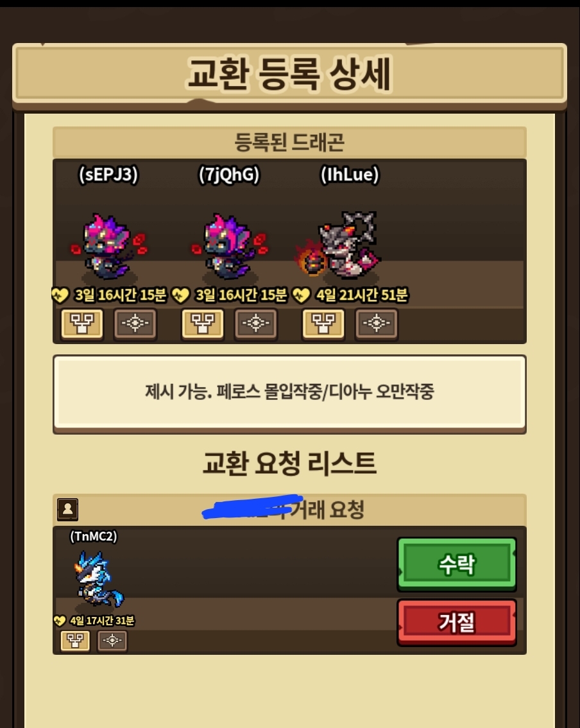Select the blue offered dragon TnMC2
Image resolution: width=580 pixels, height=728 pixels.
coord(98,579)
